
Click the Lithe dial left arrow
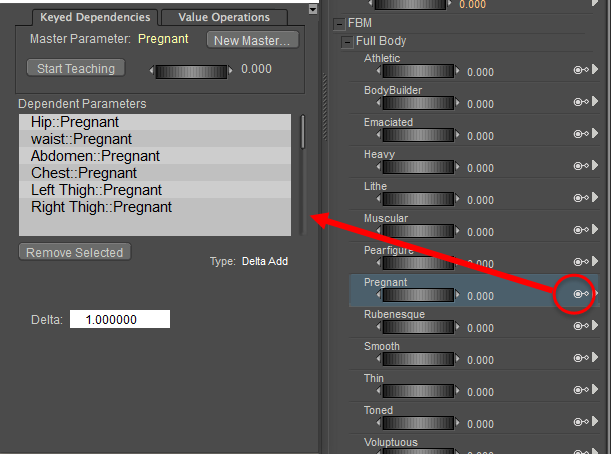click(x=379, y=198)
